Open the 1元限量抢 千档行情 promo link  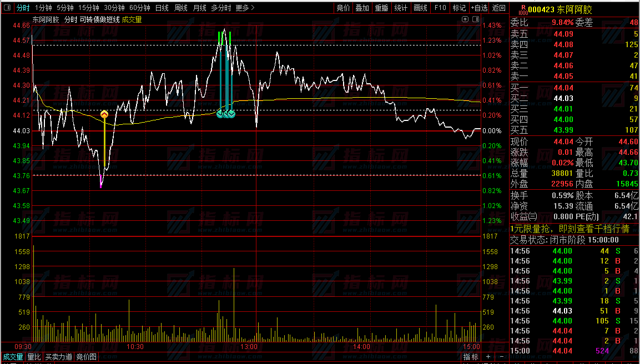click(570, 228)
